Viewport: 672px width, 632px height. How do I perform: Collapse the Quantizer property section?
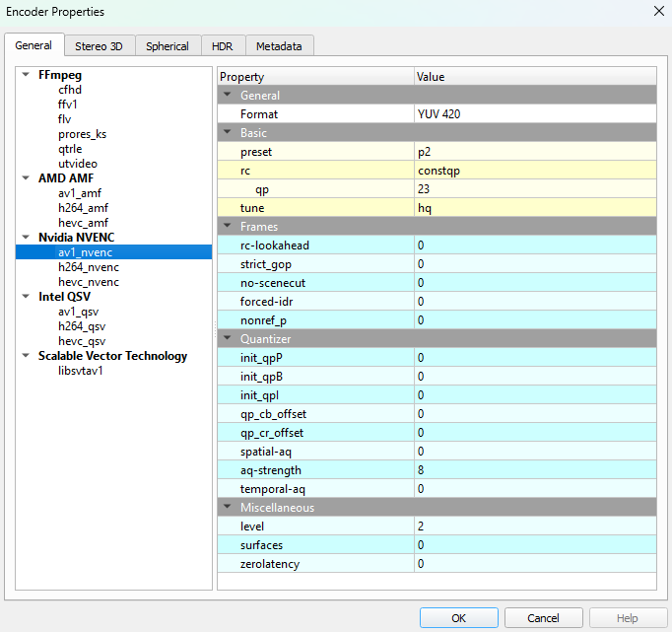click(229, 339)
